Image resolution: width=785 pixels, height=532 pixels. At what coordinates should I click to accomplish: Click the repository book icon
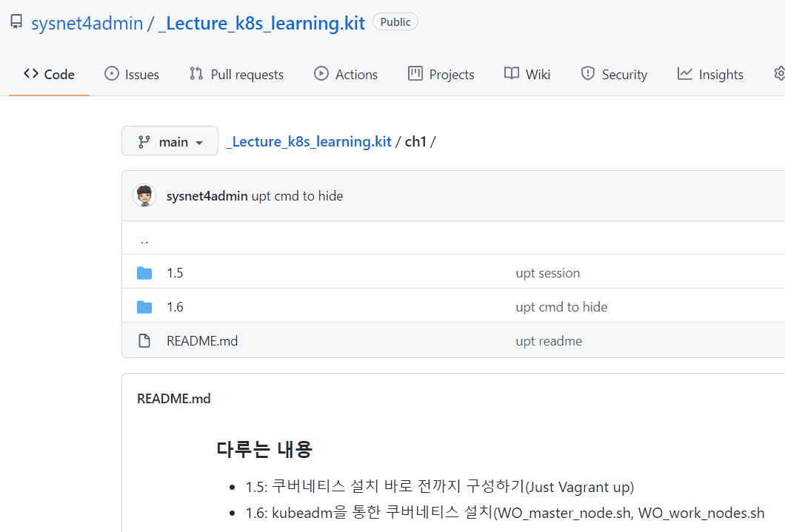click(16, 22)
